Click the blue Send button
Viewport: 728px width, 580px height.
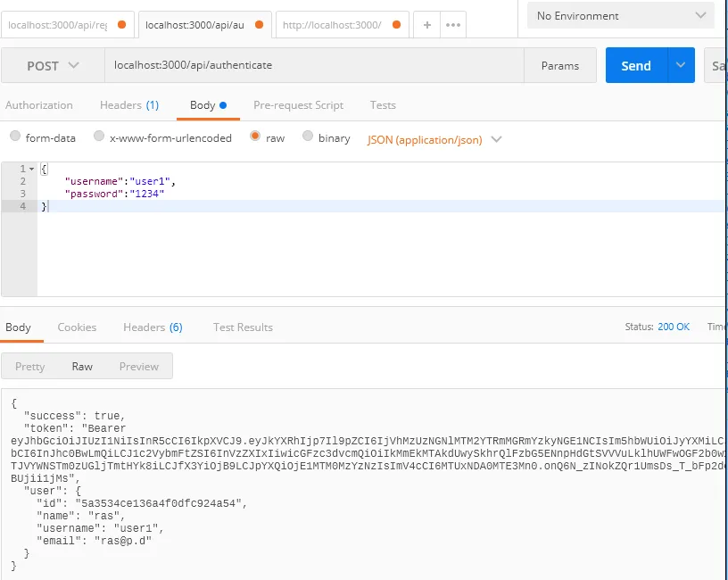pyautogui.click(x=636, y=66)
